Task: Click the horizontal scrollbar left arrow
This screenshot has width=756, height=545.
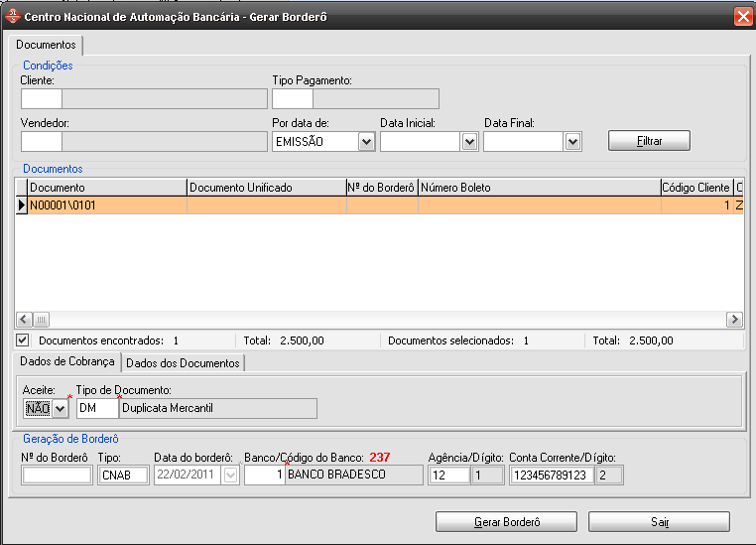Action: point(24,320)
